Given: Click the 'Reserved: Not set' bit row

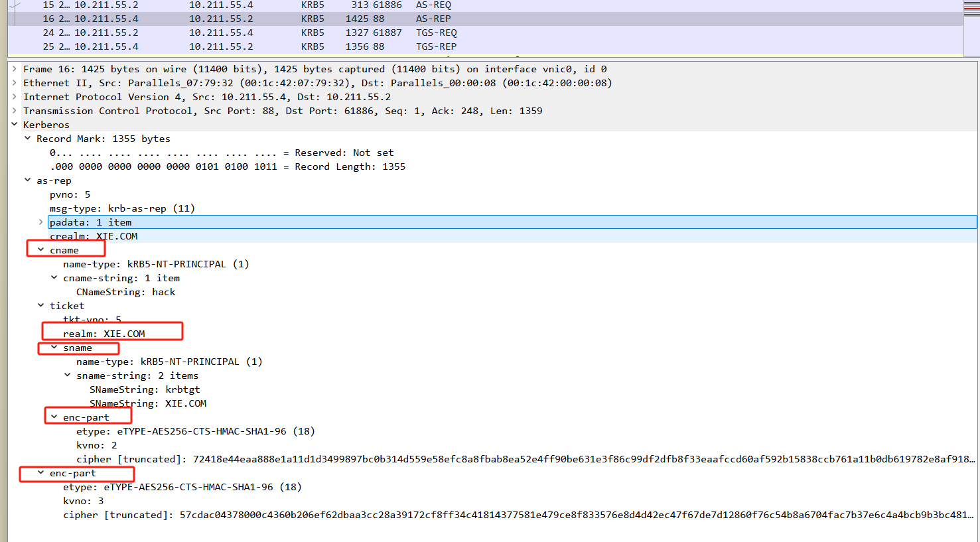Looking at the screenshot, I should [x=222, y=153].
